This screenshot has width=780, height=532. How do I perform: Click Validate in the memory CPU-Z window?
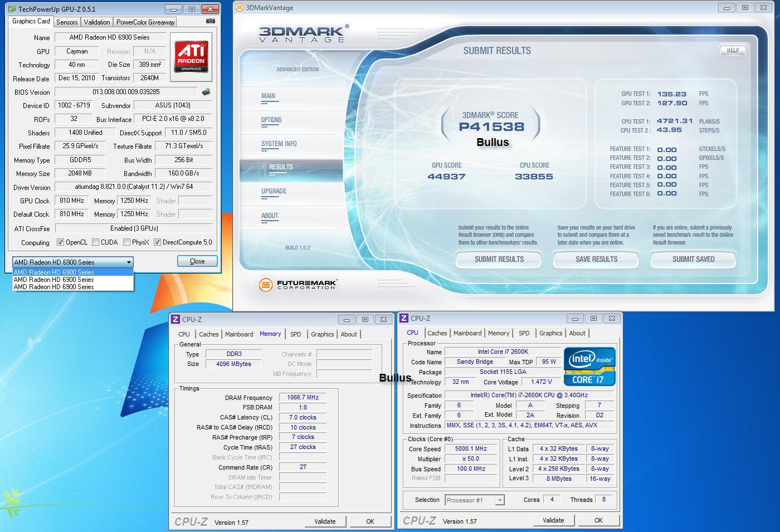pos(325,521)
